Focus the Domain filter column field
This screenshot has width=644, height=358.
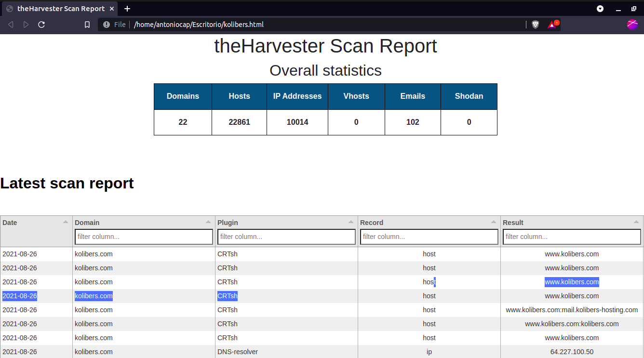tap(144, 237)
